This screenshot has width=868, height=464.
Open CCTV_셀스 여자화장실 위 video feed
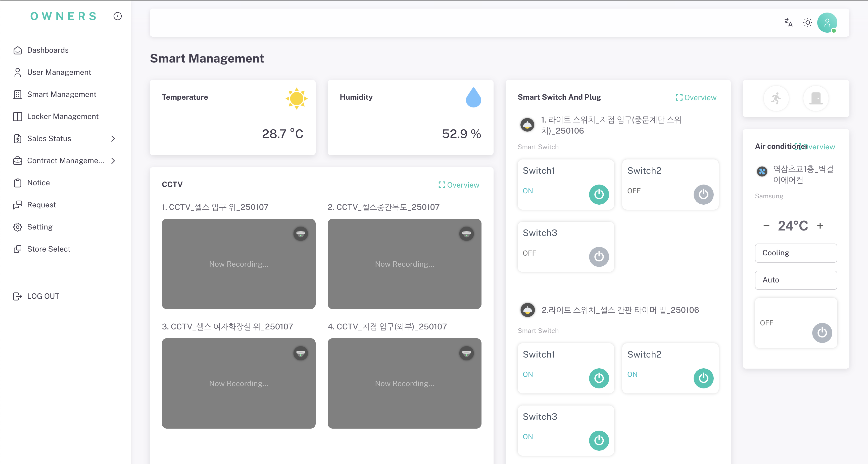238,383
